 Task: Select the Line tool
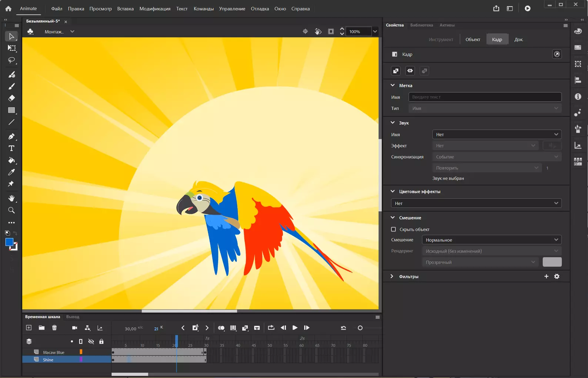(11, 122)
